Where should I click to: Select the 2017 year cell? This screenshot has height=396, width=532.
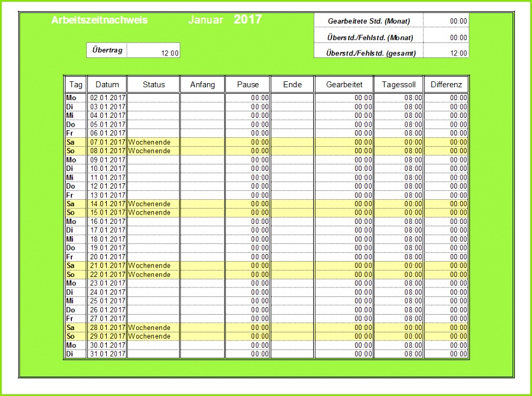pos(248,19)
